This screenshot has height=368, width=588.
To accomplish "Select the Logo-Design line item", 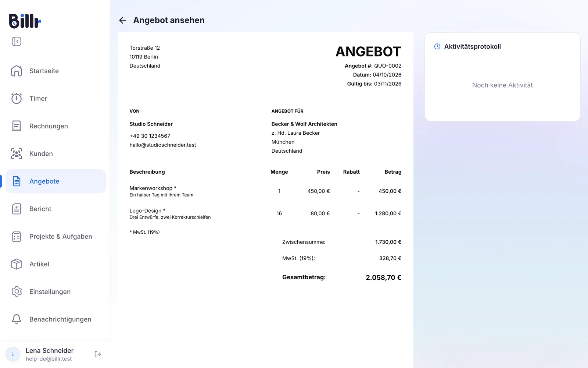I will 265,213.
